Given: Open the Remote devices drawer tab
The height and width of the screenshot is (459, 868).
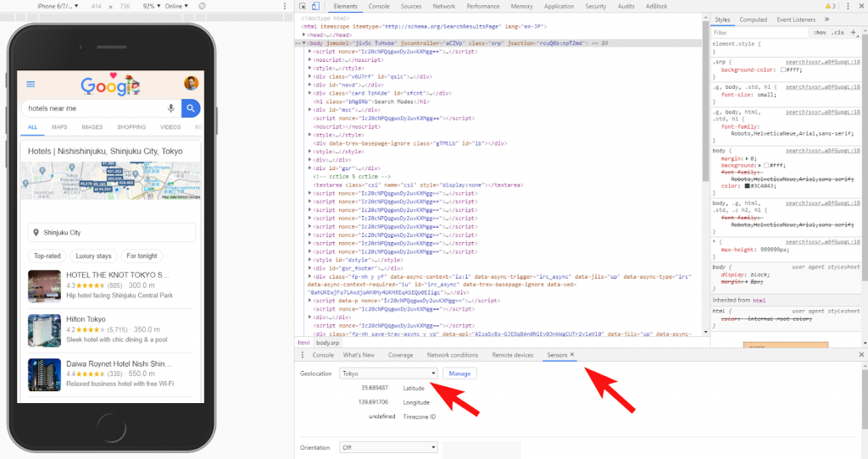Looking at the screenshot, I should 513,355.
